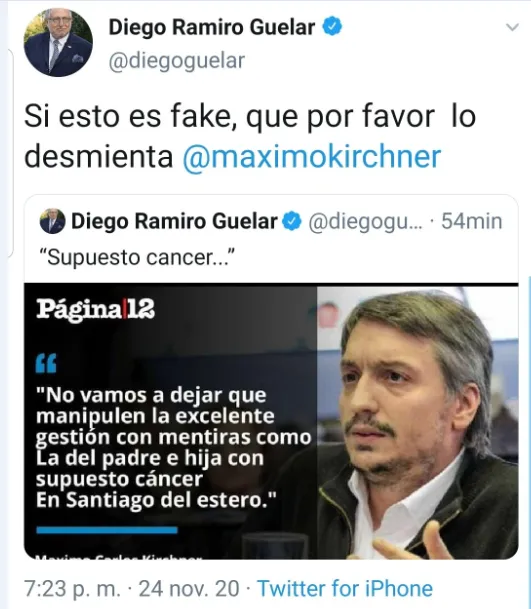Image resolution: width=531 pixels, height=609 pixels.
Task: Open the Twitter for iPhone source link
Action: [345, 588]
